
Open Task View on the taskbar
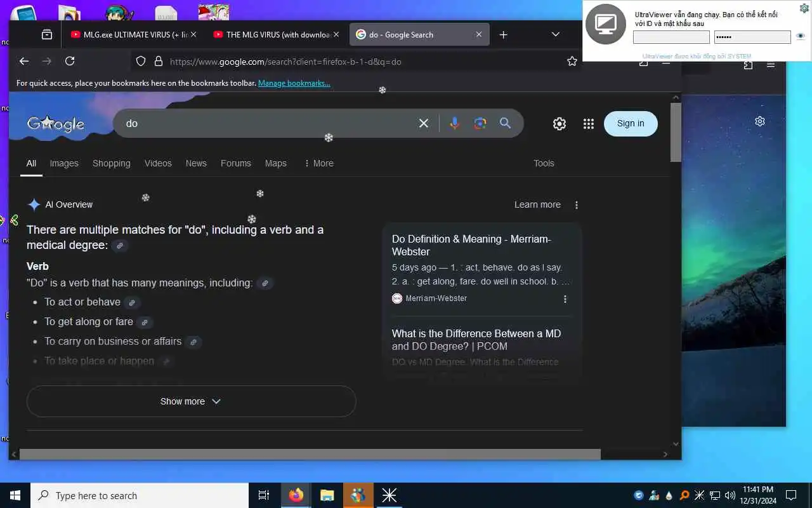pyautogui.click(x=264, y=495)
